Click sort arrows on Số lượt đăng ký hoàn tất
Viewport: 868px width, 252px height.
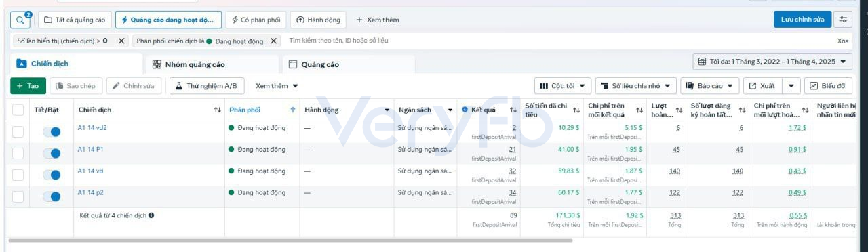(742, 110)
